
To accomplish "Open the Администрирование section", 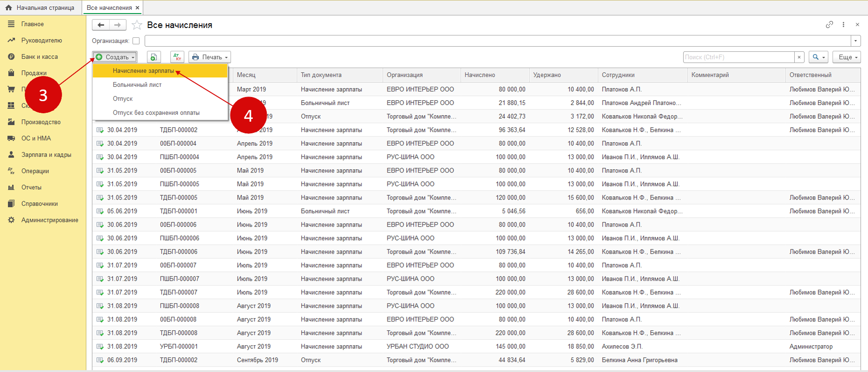I will [50, 220].
